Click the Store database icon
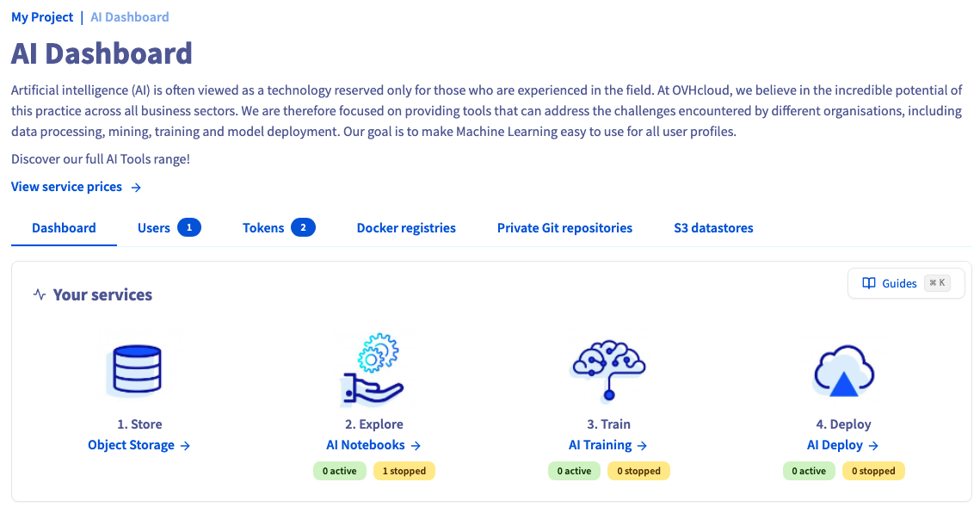The image size is (980, 507). 136,371
